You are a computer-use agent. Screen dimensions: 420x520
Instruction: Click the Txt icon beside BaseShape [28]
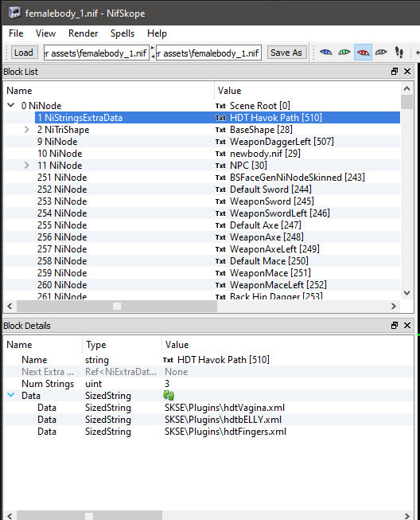220,130
